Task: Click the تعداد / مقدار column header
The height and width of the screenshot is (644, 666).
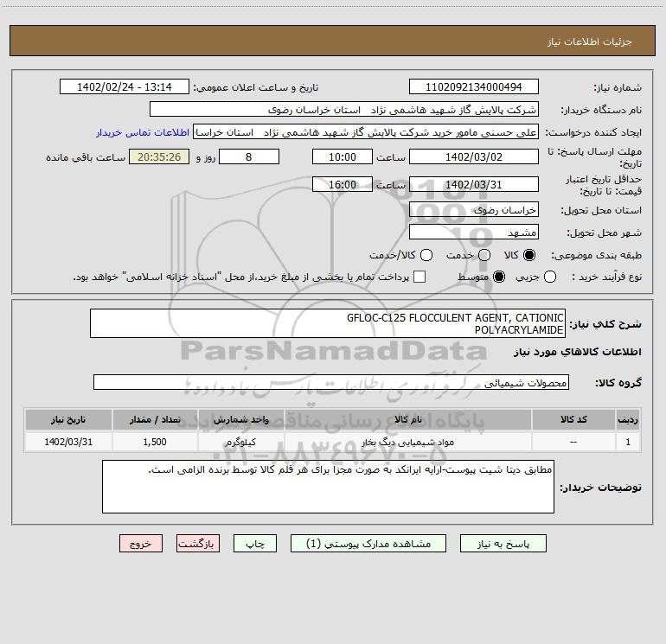Action: coord(155,419)
